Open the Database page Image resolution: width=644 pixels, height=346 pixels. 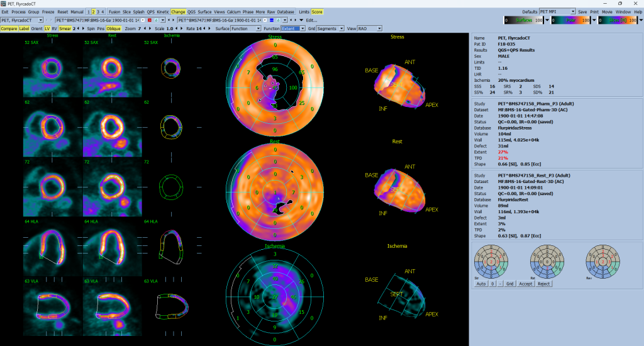(x=286, y=12)
